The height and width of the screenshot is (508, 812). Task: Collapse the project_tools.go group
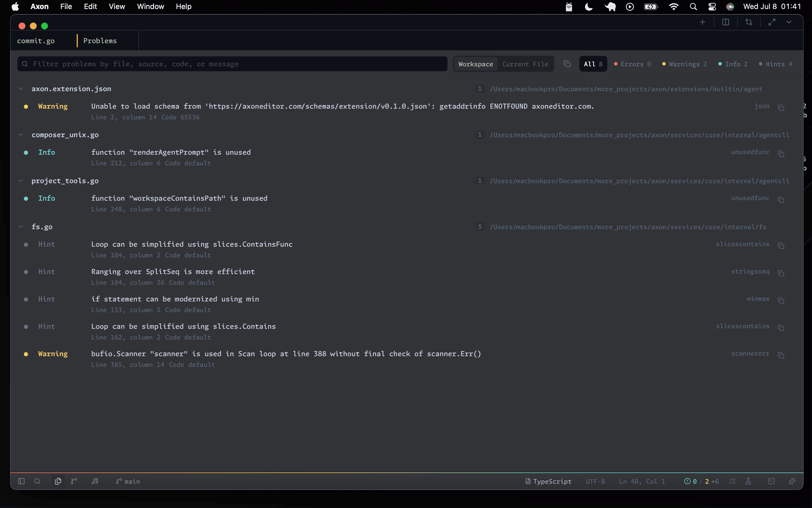coord(21,181)
